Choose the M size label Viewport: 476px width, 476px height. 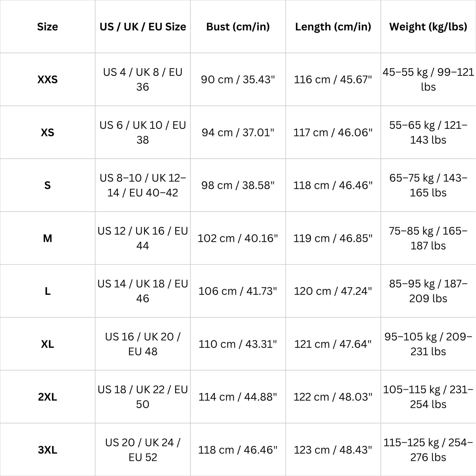coord(47,238)
